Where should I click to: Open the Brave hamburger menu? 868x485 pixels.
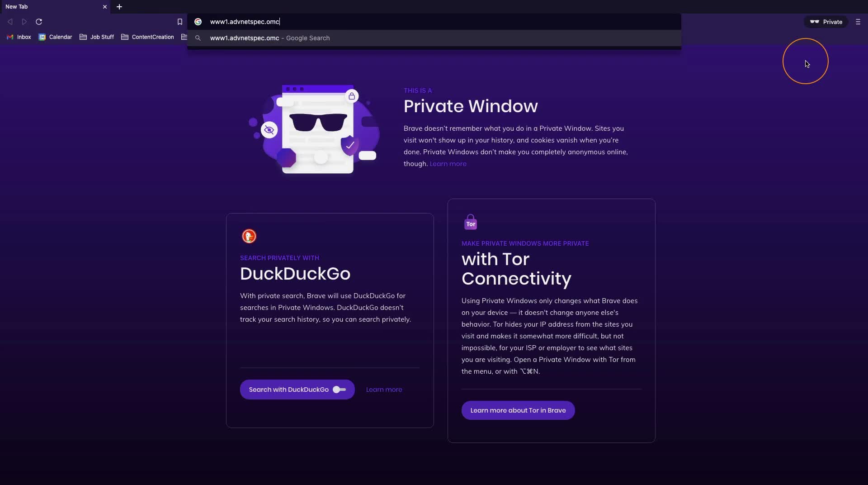coord(858,22)
